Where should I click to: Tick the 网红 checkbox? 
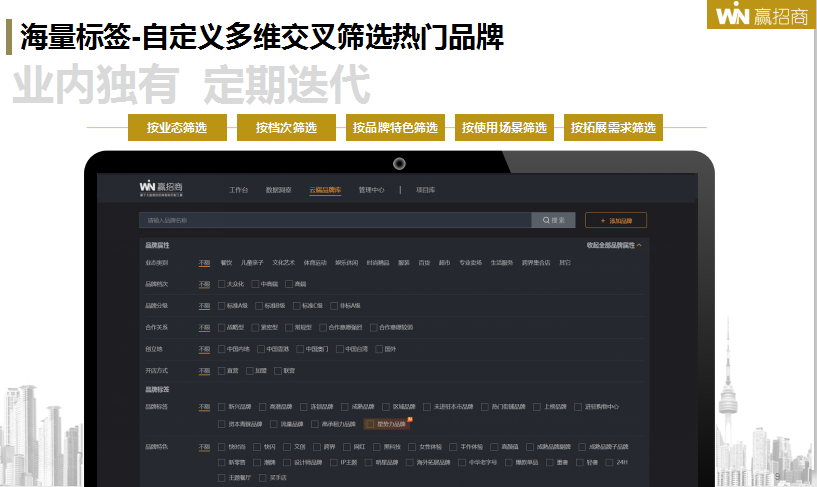click(x=347, y=447)
